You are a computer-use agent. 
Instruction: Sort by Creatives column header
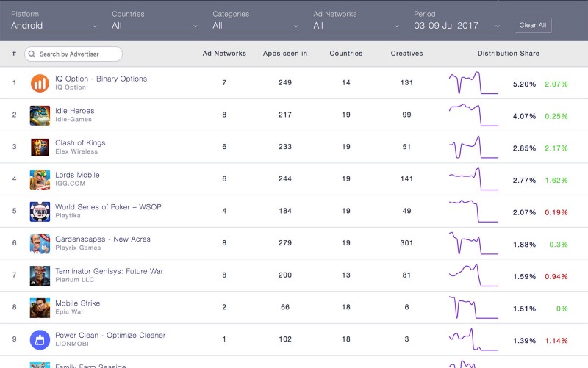pyautogui.click(x=407, y=53)
